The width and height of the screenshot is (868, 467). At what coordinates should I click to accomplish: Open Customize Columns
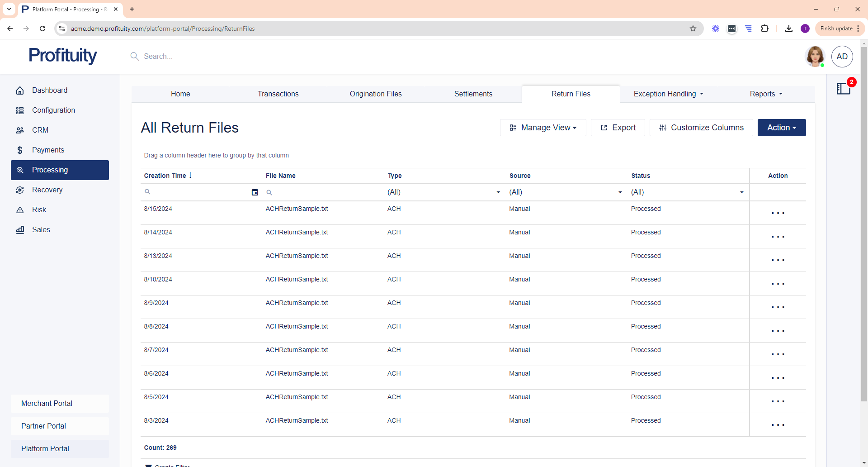pyautogui.click(x=701, y=128)
